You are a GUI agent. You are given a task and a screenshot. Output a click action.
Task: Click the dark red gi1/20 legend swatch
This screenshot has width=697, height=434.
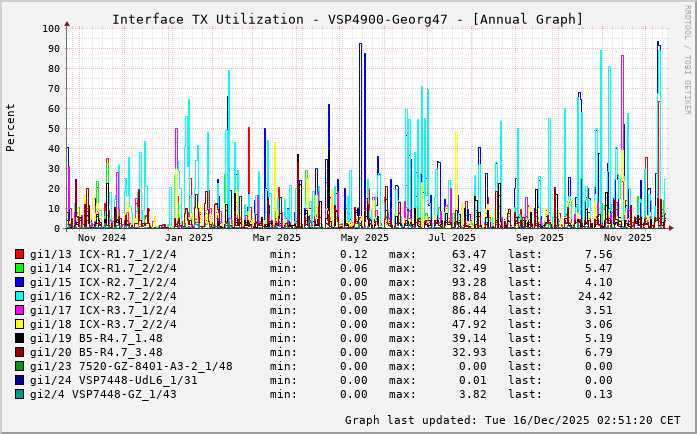click(20, 352)
